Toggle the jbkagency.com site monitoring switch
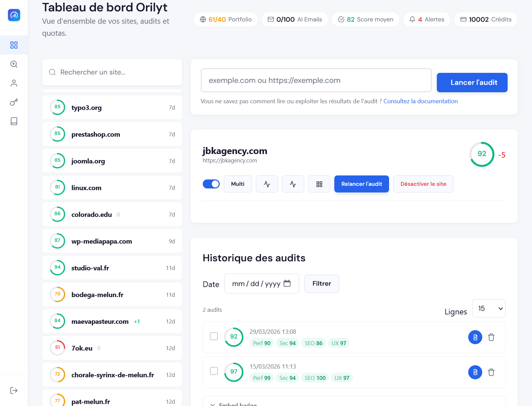The image size is (532, 406). tap(211, 184)
